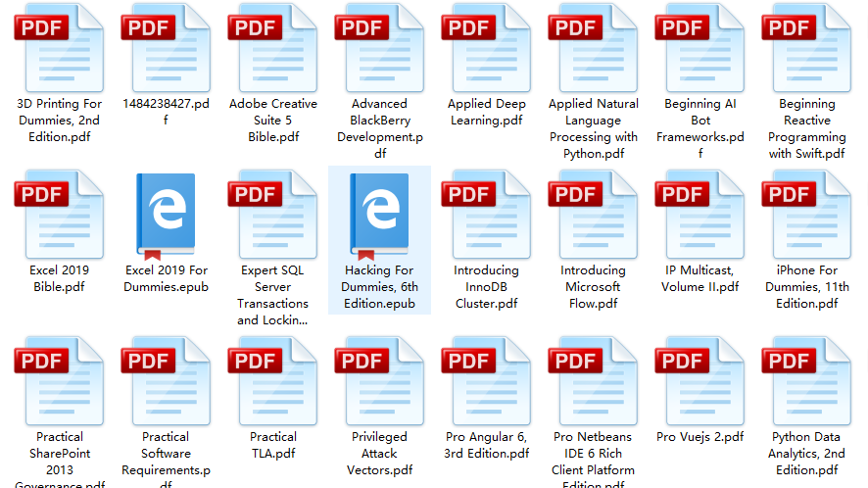Viewport: 868px width, 488px height.
Task: Click filename "Beginning Reactive Programming with Swift.pdf"
Action: (807, 128)
